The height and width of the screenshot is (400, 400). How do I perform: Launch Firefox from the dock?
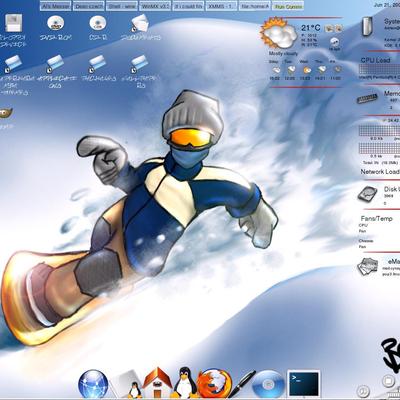pos(214,383)
